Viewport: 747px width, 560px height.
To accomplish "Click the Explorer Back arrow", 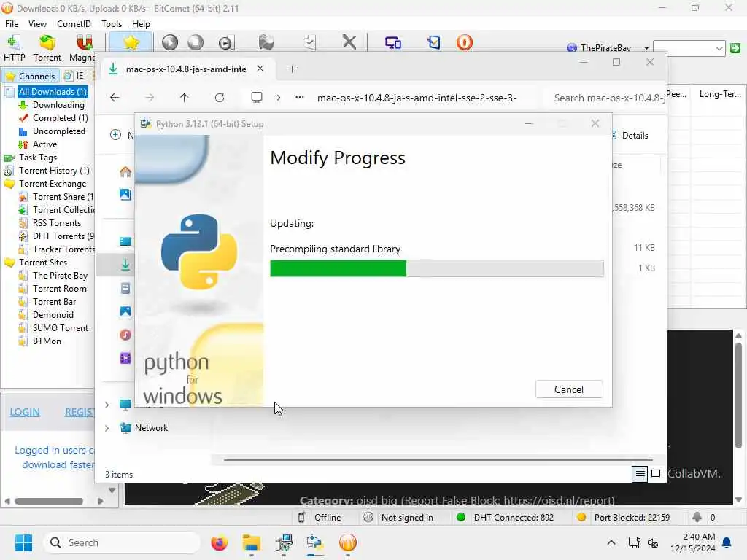I will pyautogui.click(x=115, y=98).
